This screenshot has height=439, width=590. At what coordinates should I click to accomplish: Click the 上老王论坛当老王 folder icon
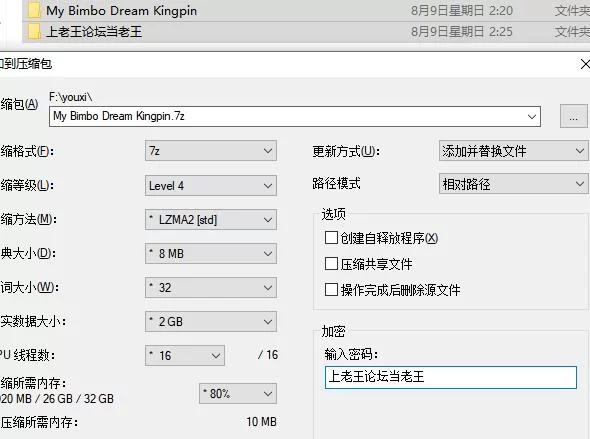pyautogui.click(x=34, y=31)
